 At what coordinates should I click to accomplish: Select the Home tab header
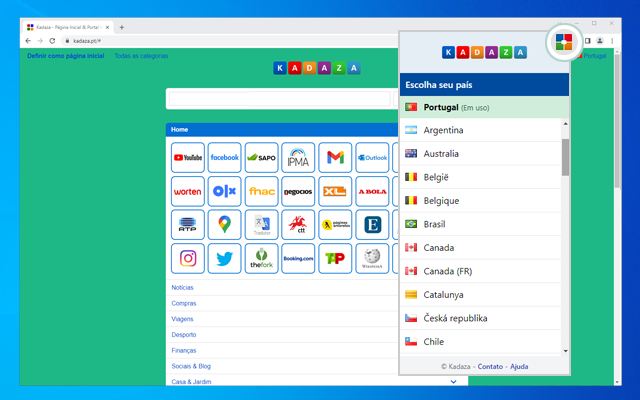click(x=180, y=130)
